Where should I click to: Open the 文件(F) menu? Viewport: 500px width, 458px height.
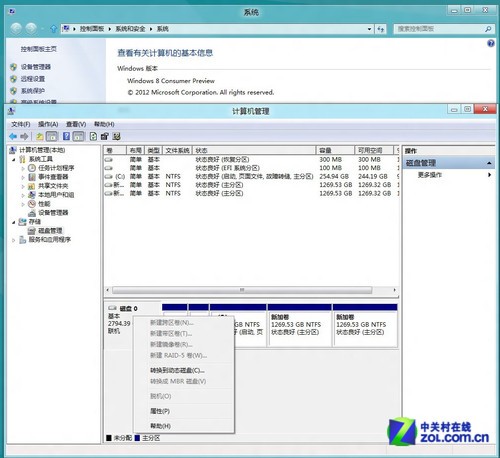click(21, 124)
